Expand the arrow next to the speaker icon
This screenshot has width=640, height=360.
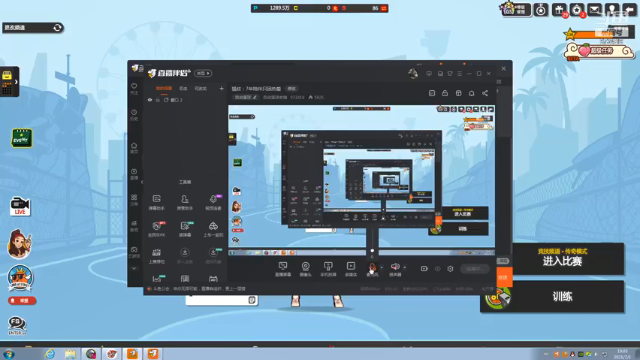(x=404, y=267)
